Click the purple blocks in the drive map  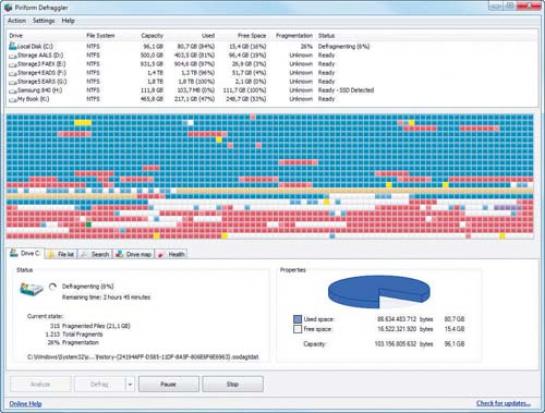coord(507,208)
